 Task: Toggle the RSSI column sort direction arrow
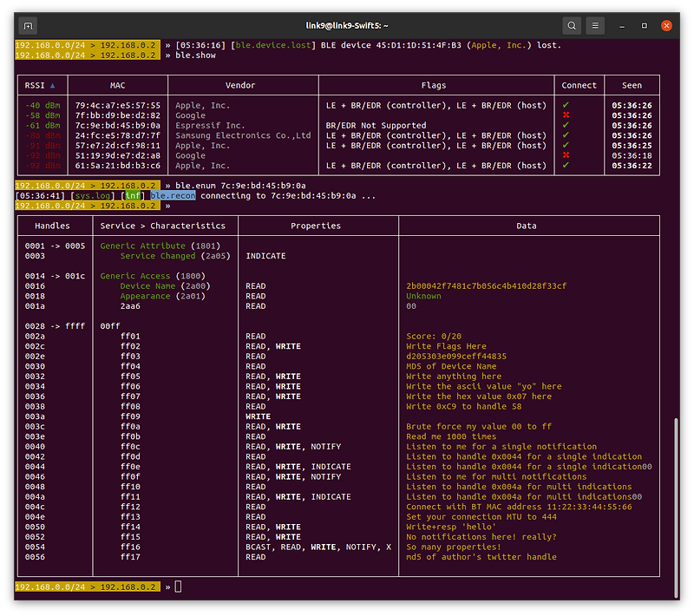coord(51,85)
